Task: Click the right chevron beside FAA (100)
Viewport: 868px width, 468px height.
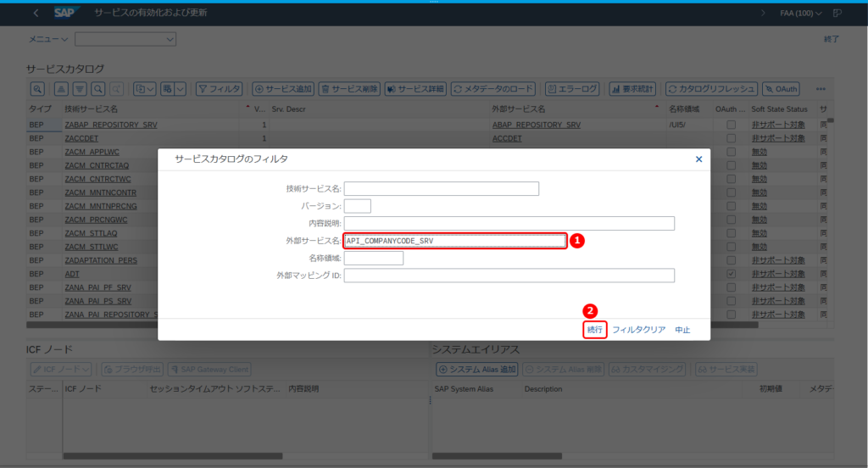Action: pos(763,13)
